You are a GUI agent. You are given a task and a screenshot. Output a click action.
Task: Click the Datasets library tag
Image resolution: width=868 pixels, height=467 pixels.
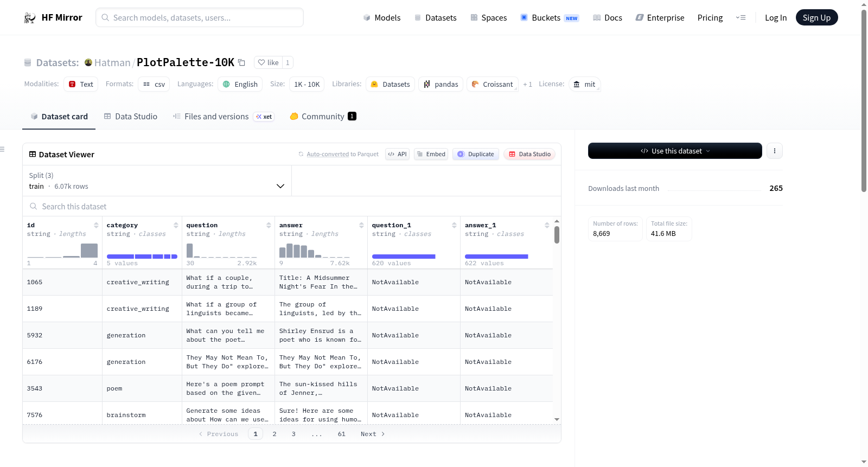tap(390, 84)
